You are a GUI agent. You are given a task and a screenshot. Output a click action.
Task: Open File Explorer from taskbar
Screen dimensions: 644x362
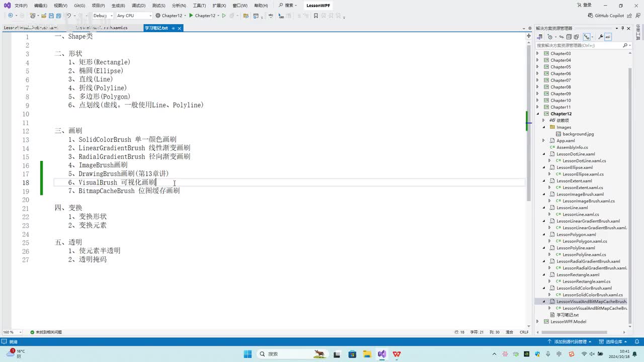(x=367, y=354)
